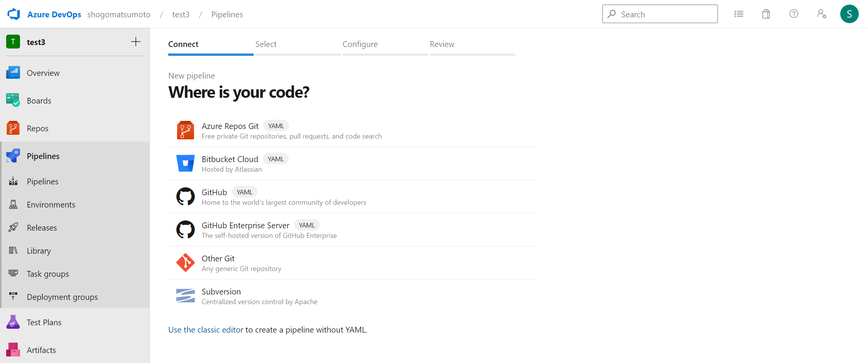The image size is (868, 363).
Task: Click the Environments icon
Action: (x=13, y=204)
